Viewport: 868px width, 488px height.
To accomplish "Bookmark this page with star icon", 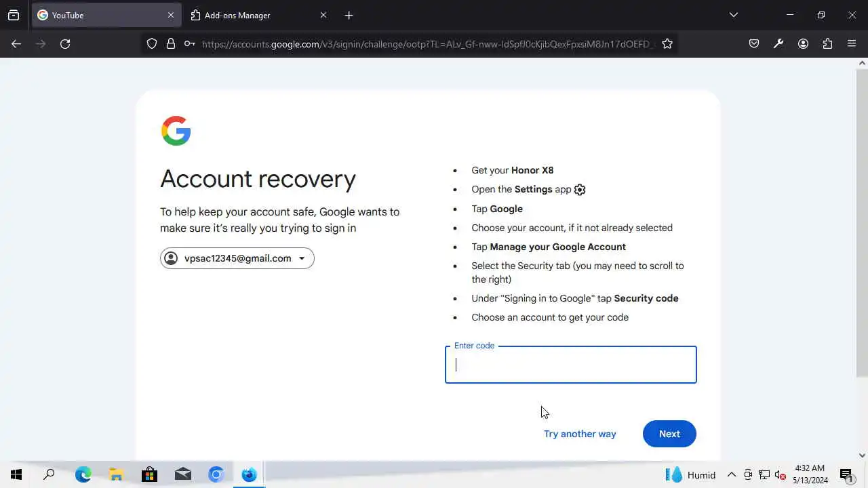I will (667, 43).
